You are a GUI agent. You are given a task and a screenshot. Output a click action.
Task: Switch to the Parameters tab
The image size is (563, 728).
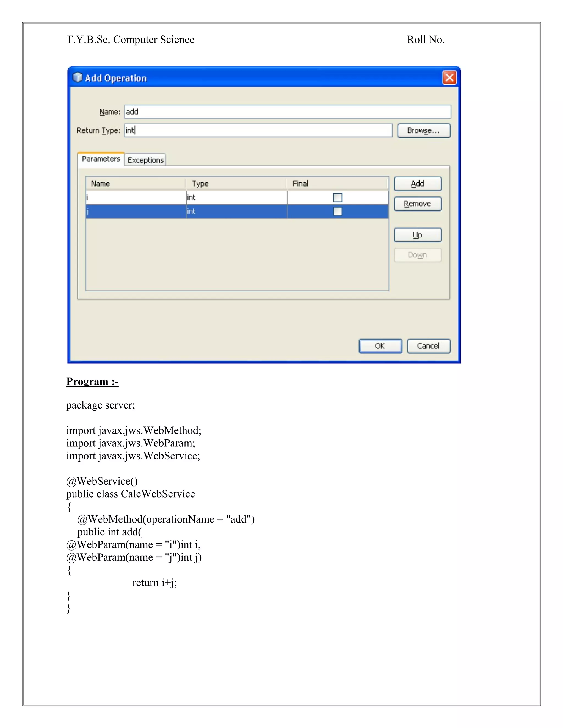pos(101,159)
